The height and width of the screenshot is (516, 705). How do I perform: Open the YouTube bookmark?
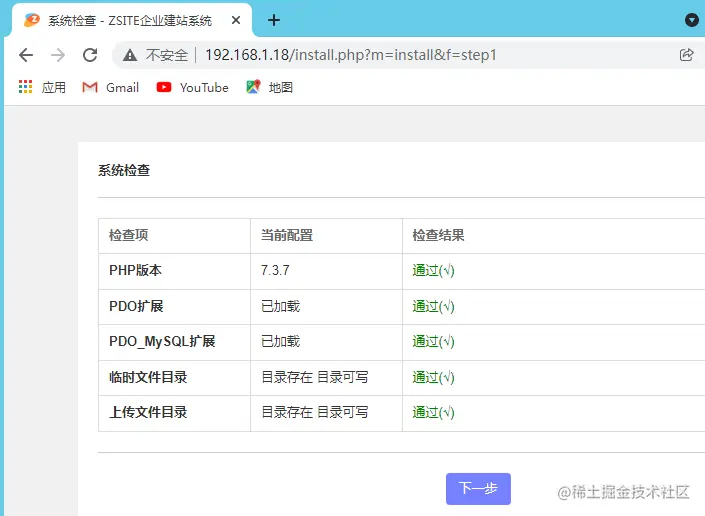(192, 87)
